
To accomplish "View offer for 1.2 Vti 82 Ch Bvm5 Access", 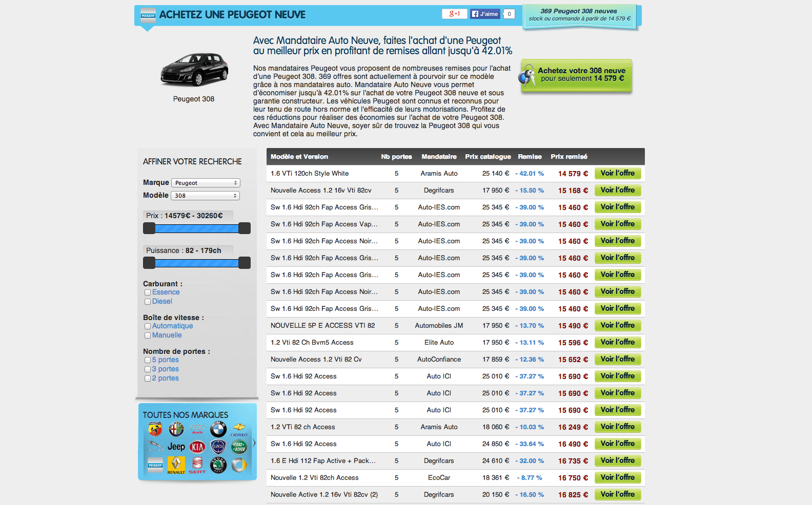I will pyautogui.click(x=617, y=342).
